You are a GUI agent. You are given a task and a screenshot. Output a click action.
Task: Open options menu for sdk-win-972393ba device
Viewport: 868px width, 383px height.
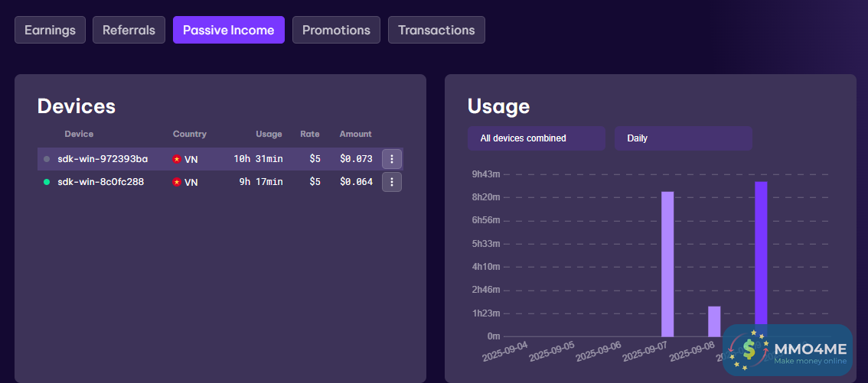(x=392, y=159)
